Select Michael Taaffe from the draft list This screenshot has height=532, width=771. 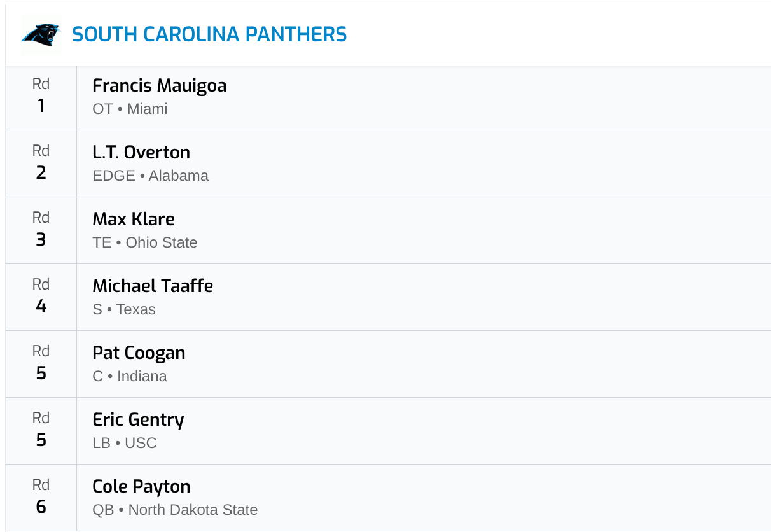(x=153, y=286)
